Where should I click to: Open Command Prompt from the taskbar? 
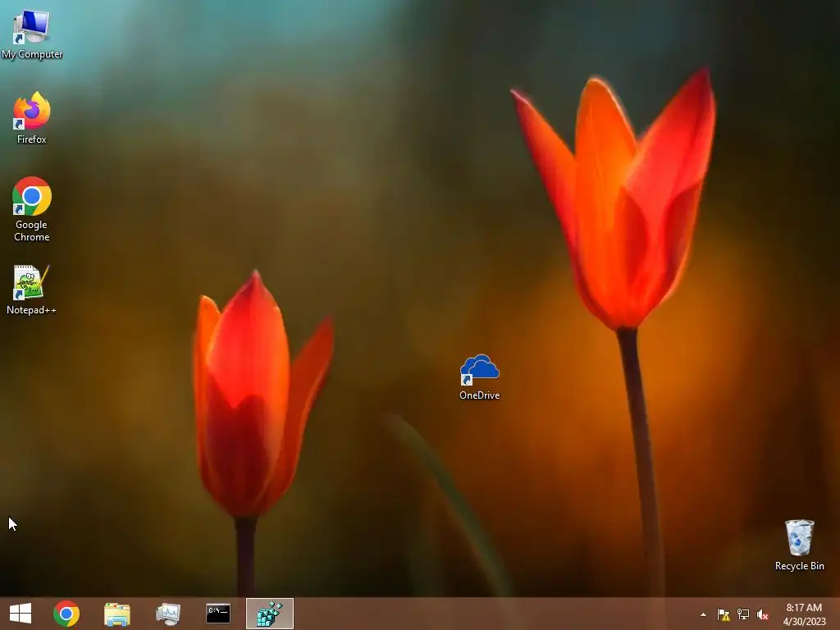(218, 614)
